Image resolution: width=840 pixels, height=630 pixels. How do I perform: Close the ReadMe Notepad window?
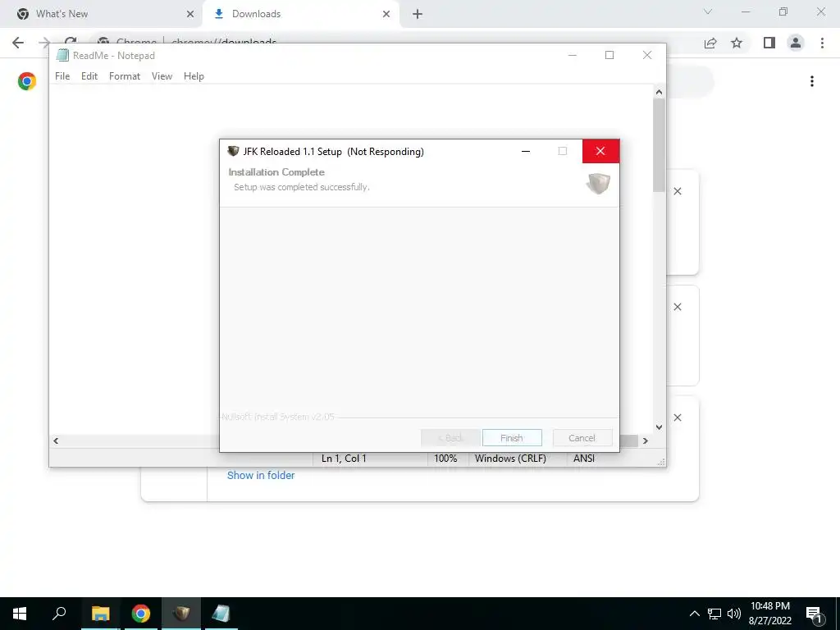pyautogui.click(x=647, y=55)
